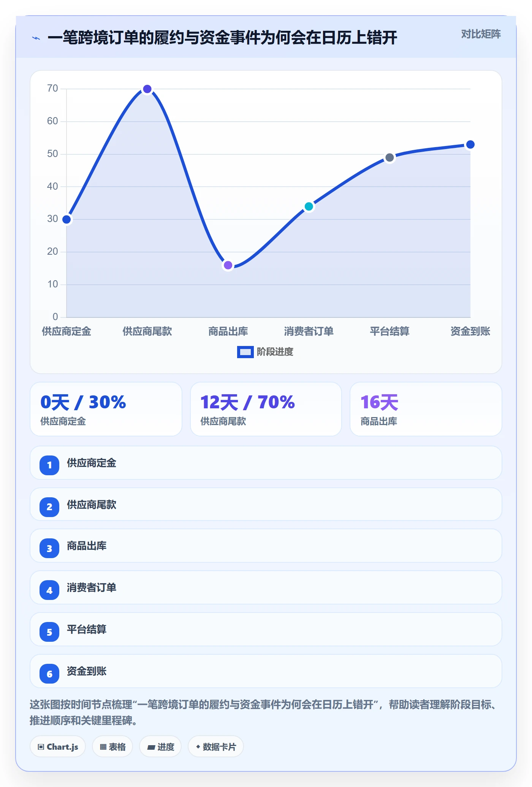Click the lightning icon beside the title
Viewport: 532px width, 787px height.
tap(36, 38)
